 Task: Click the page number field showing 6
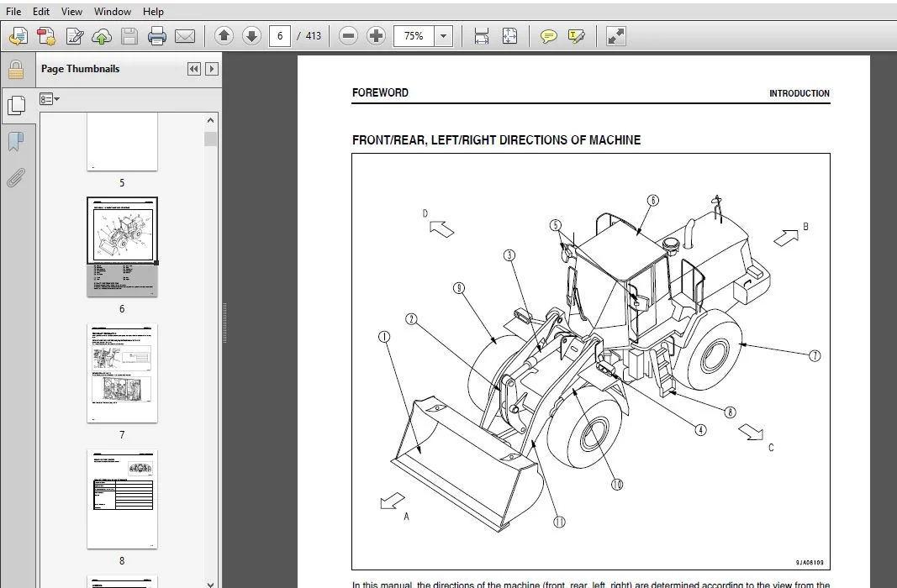coord(280,36)
